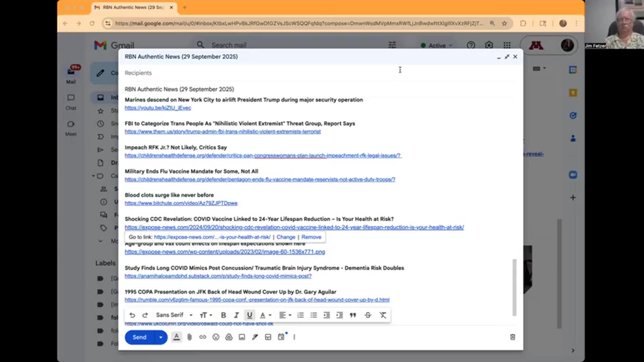
Task: Increase the indent level
Action: tap(340, 315)
